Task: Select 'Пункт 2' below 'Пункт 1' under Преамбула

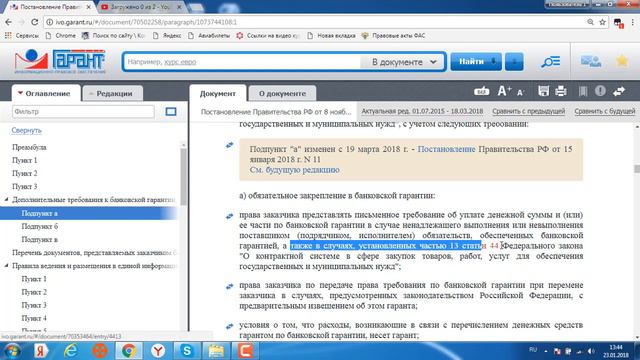Action: tap(24, 173)
